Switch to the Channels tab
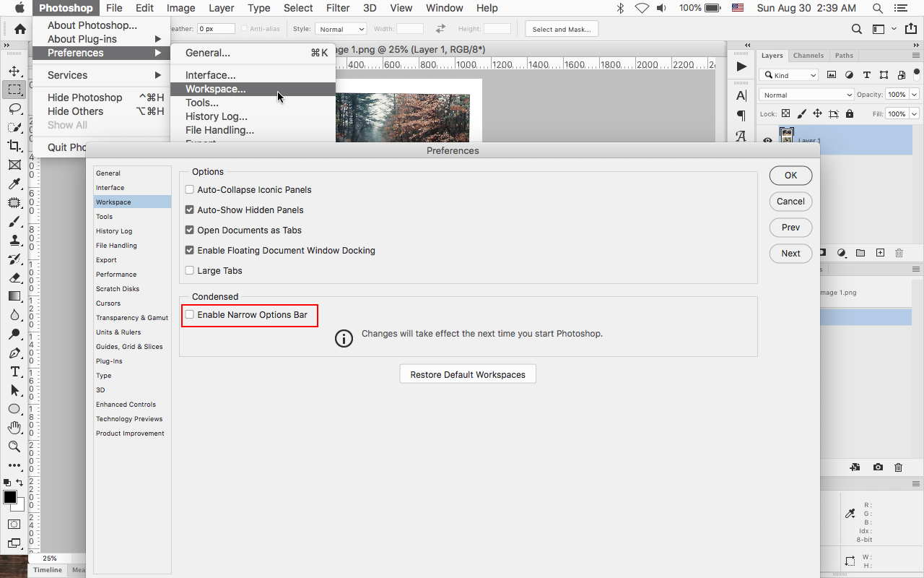The image size is (924, 578). [x=808, y=55]
